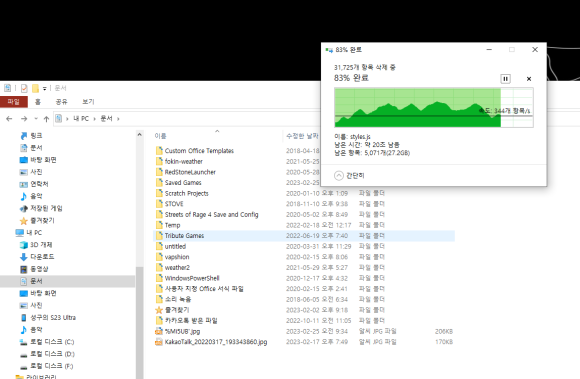Open the recent locations dropdown arrow
This screenshot has width=580, height=379.
point(36,119)
